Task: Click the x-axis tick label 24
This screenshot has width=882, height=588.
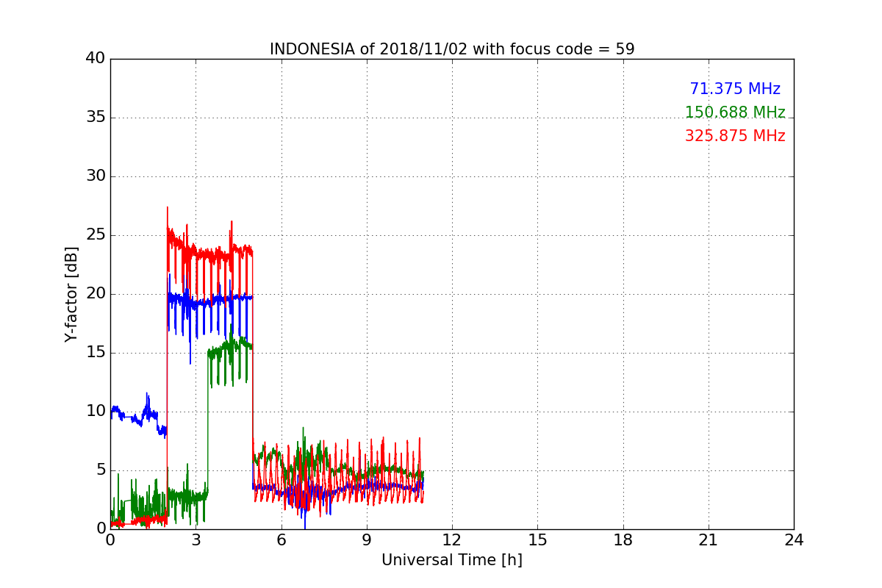Action: [x=794, y=540]
